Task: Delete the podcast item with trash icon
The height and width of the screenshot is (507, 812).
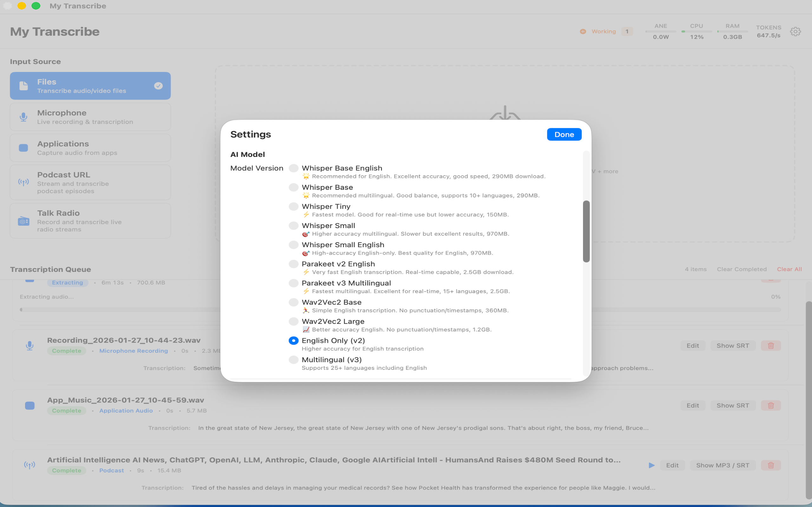Action: (x=770, y=465)
